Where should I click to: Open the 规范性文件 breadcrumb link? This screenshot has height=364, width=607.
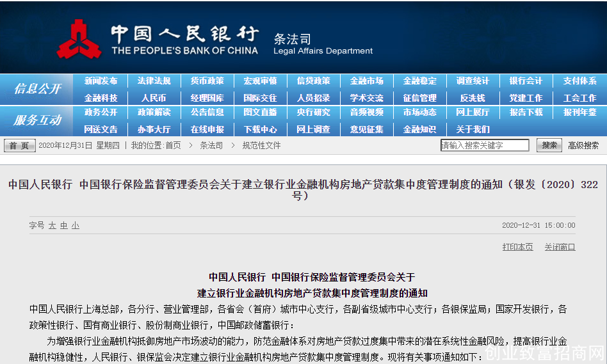pyautogui.click(x=261, y=145)
